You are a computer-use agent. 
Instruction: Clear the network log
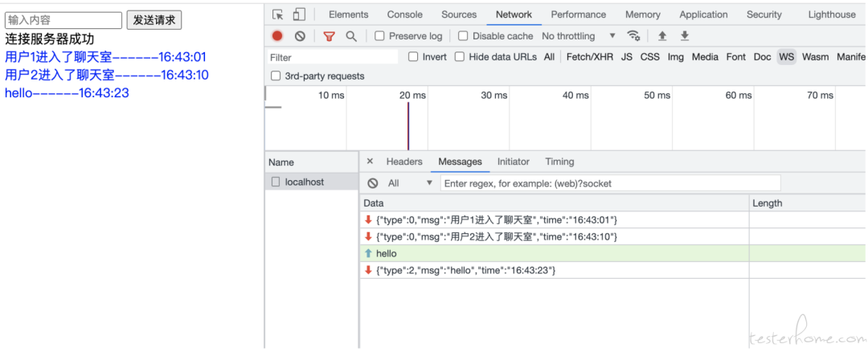pyautogui.click(x=300, y=36)
